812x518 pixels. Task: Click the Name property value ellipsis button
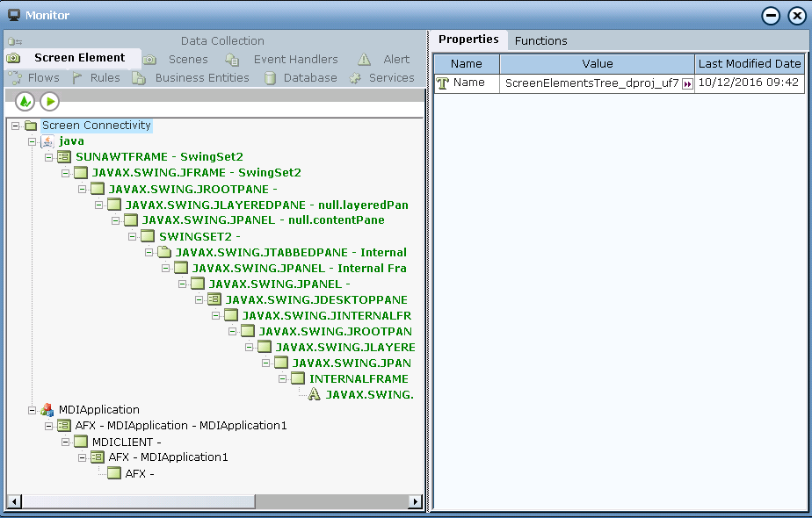coord(687,83)
